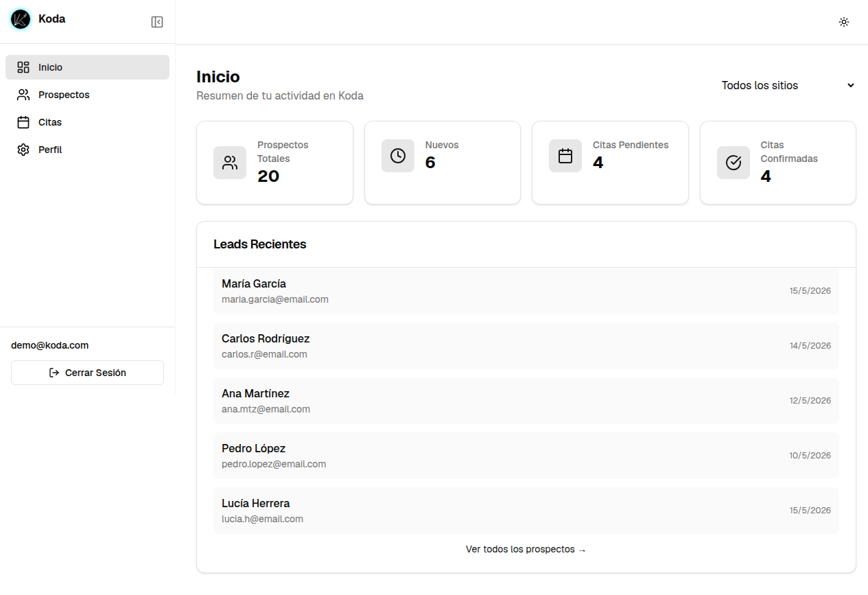The image size is (868, 595).
Task: Click the date 12/5/2026
Action: tap(810, 401)
